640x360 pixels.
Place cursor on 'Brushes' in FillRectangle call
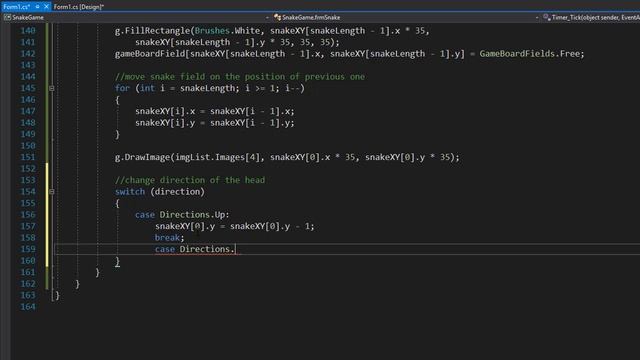click(212, 31)
